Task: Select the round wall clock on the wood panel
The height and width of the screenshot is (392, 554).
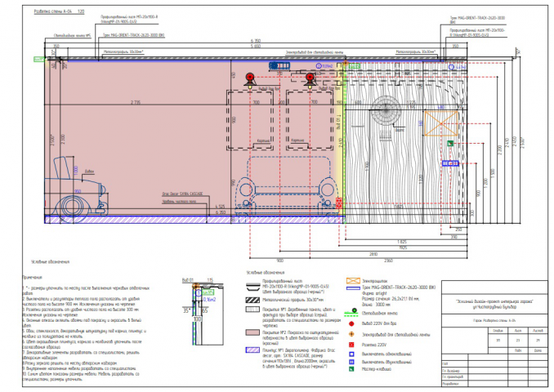Action: point(386,110)
